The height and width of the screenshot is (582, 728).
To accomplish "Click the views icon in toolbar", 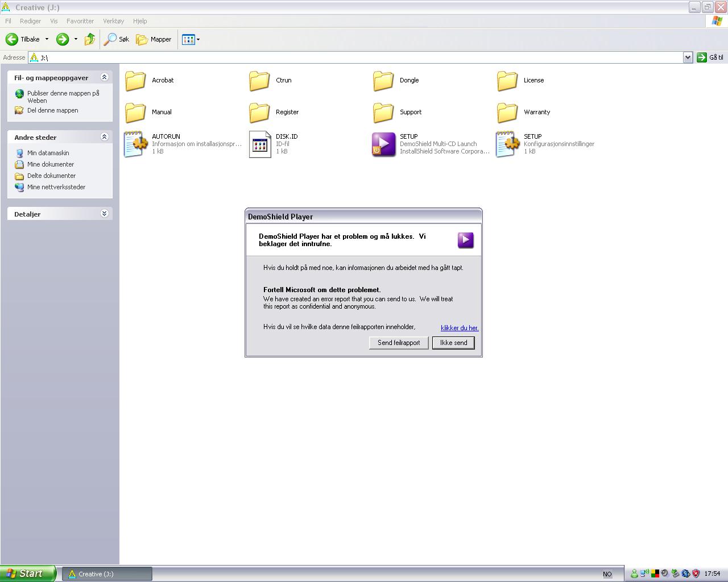I will (x=188, y=39).
